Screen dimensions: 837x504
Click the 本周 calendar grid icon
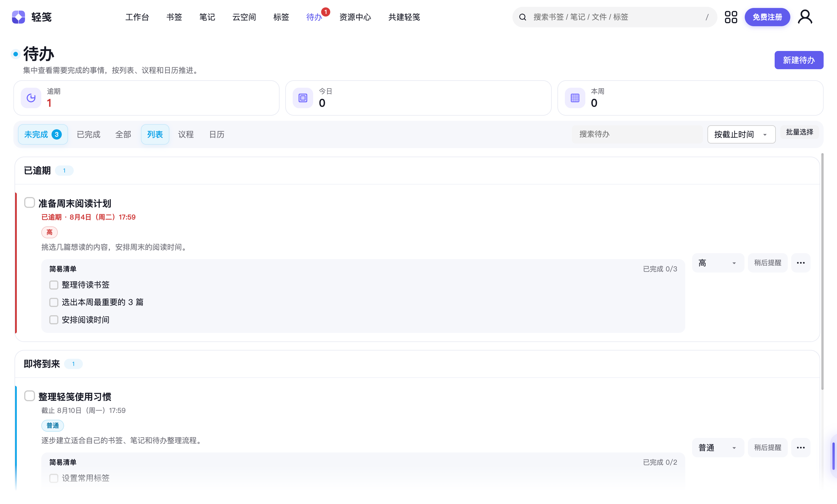pyautogui.click(x=575, y=98)
